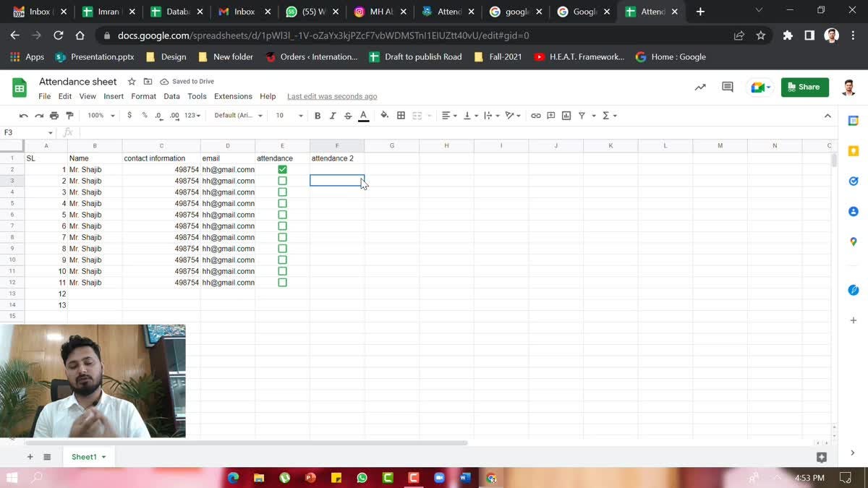
Task: Click the paint format icon
Action: 69,116
